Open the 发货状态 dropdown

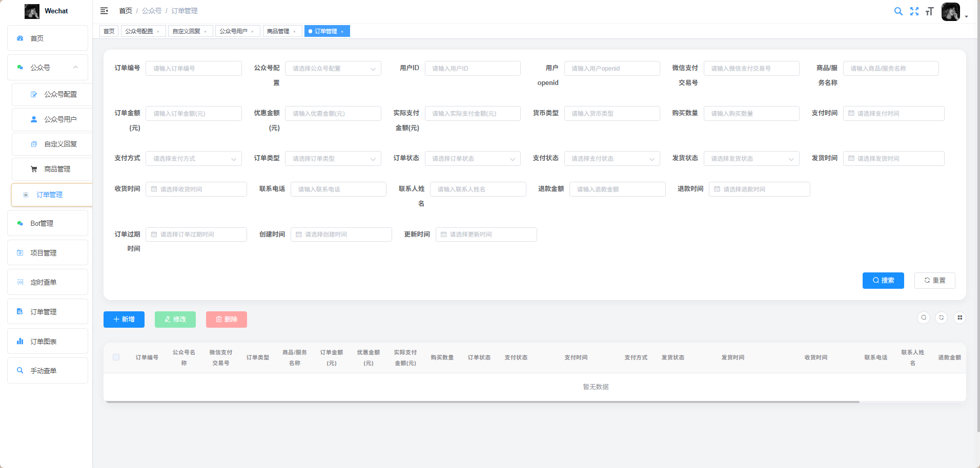coord(751,159)
